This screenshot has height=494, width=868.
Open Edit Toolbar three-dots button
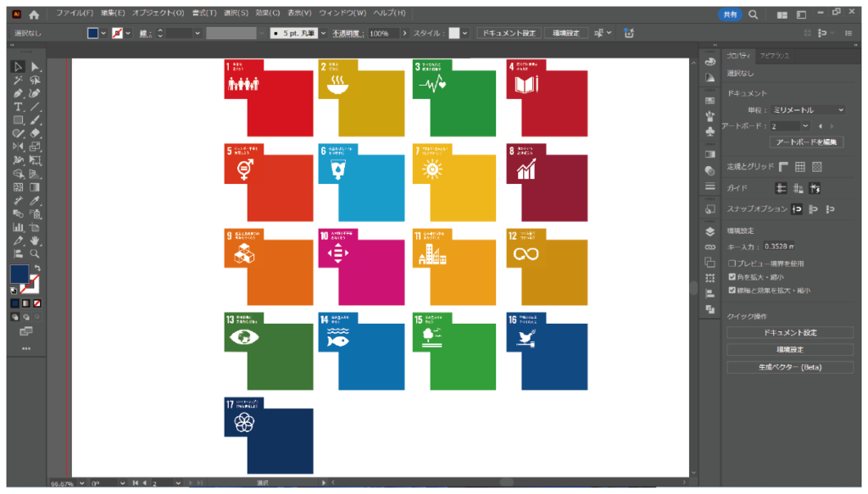pyautogui.click(x=26, y=348)
